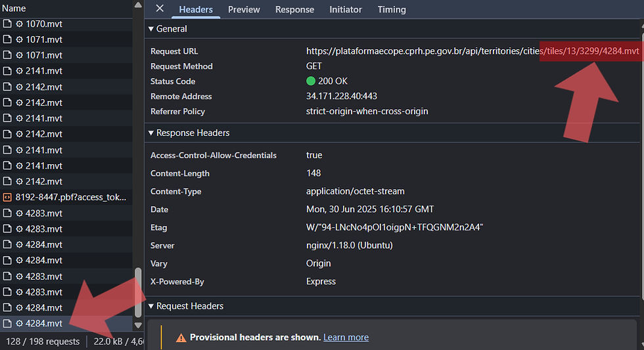Click the provisional headers warning icon
Viewport: 644px width, 350px height.
tap(181, 338)
